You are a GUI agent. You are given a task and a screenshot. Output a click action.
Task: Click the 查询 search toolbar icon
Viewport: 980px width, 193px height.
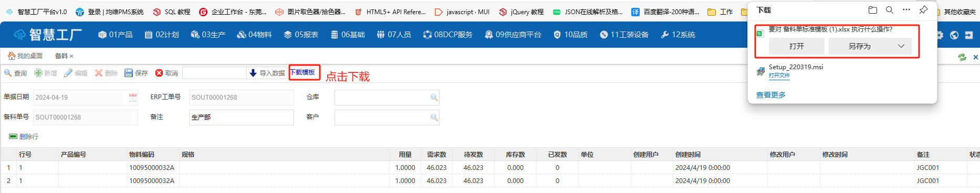point(8,73)
